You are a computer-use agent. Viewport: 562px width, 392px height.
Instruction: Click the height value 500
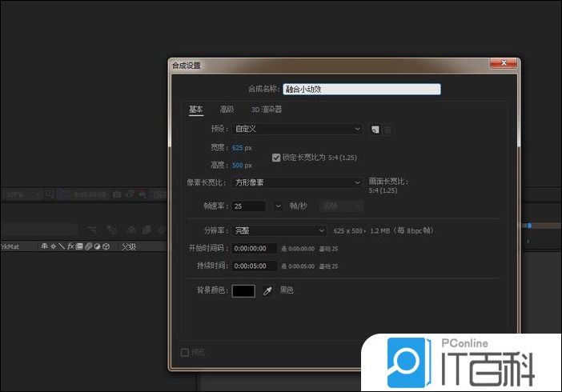(x=237, y=165)
